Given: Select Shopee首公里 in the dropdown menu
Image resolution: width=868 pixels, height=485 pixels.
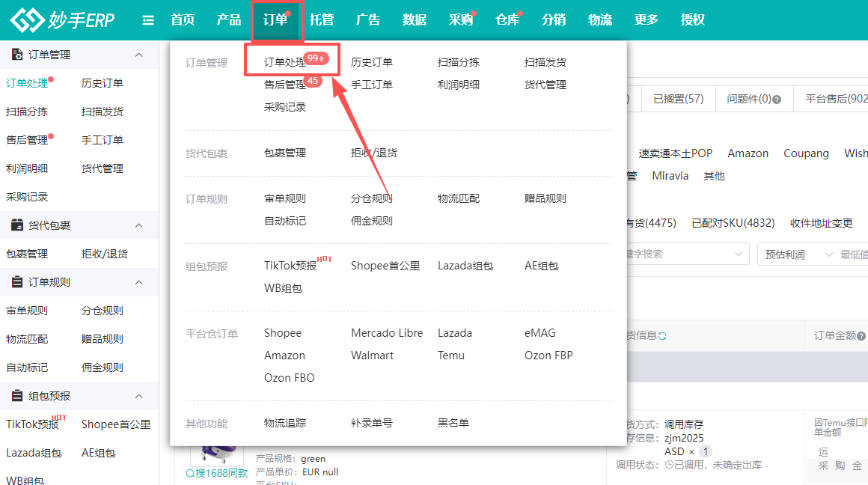Looking at the screenshot, I should (385, 266).
